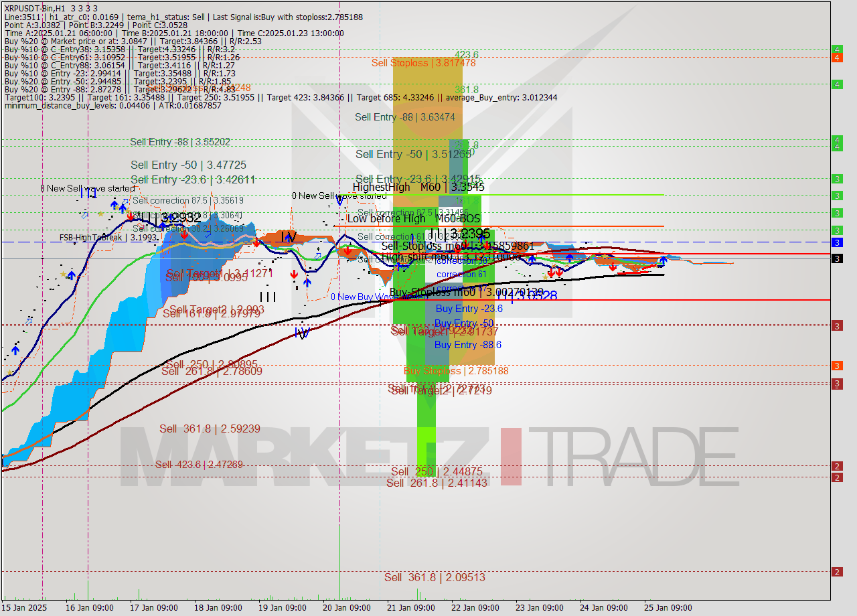Click the 'Sell Target2 | 2.7219' label
The image size is (857, 616).
(x=441, y=391)
